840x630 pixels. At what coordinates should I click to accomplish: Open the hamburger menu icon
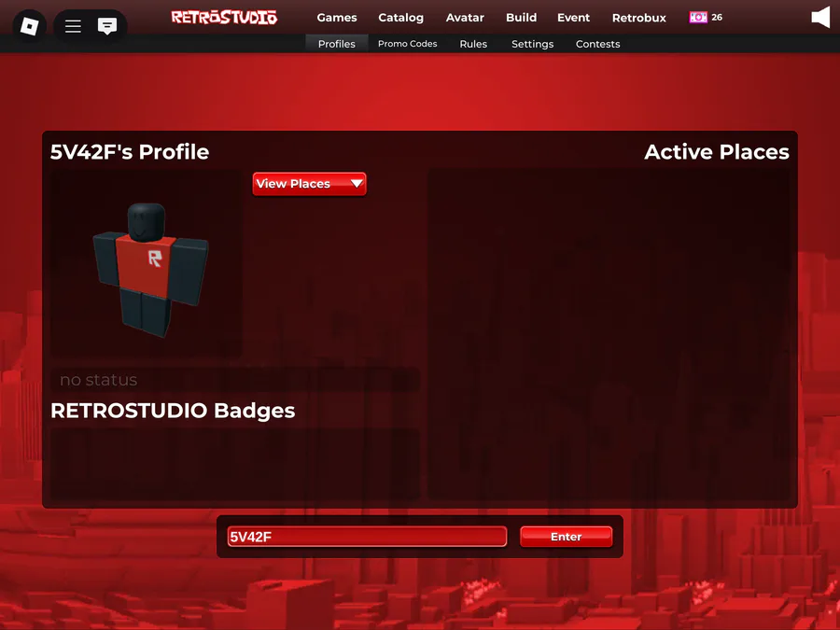click(73, 26)
